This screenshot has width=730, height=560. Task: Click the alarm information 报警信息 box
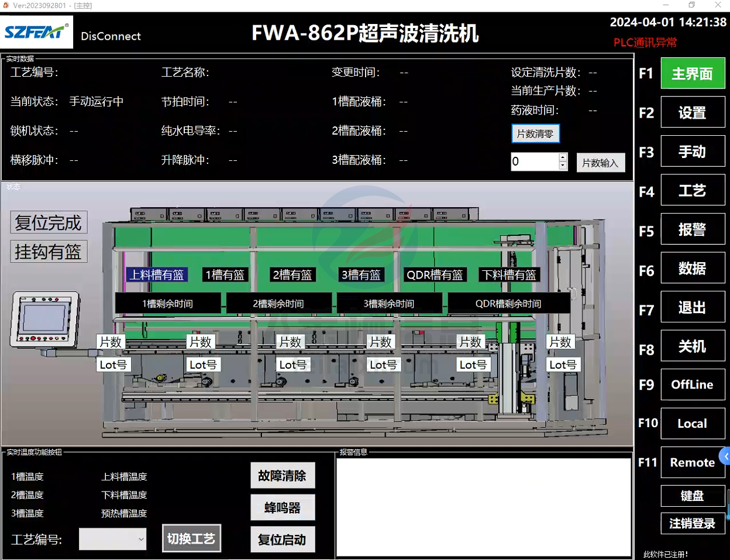click(484, 507)
